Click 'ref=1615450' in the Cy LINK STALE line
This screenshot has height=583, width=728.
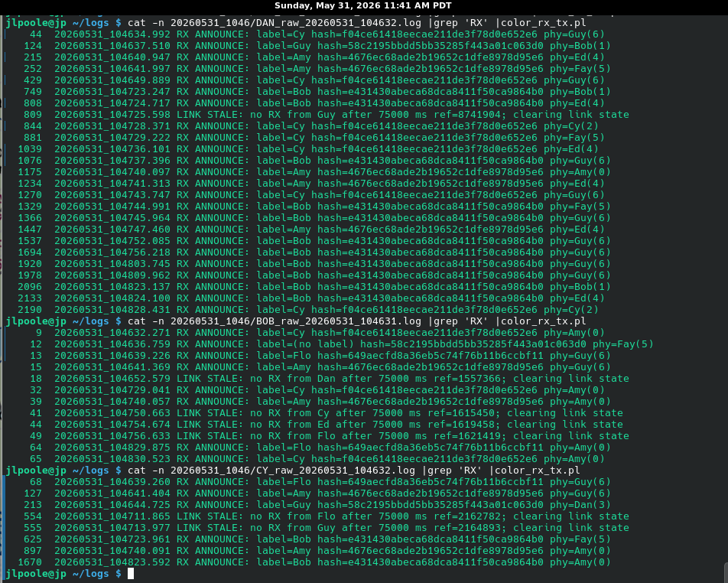click(x=463, y=413)
